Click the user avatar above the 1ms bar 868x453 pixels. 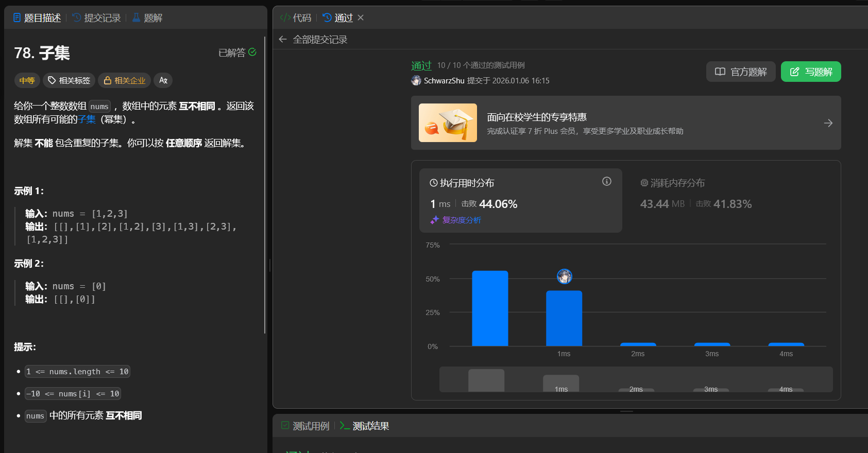(x=564, y=276)
